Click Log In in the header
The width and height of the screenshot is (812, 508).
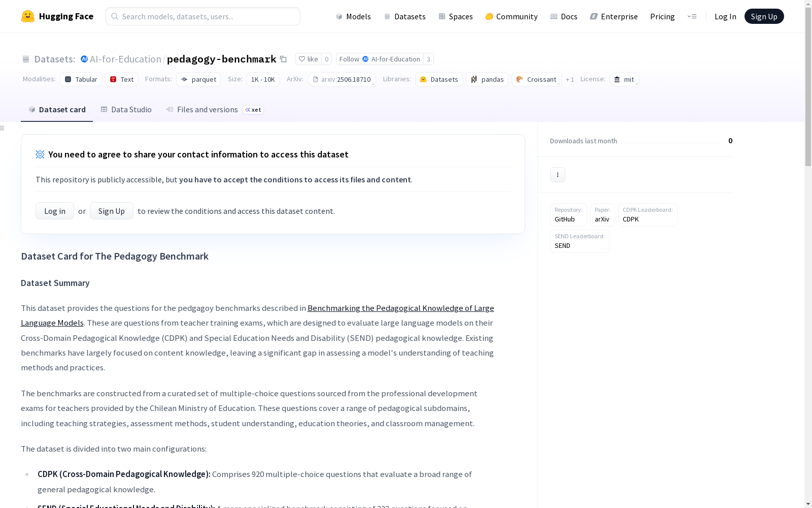click(725, 16)
